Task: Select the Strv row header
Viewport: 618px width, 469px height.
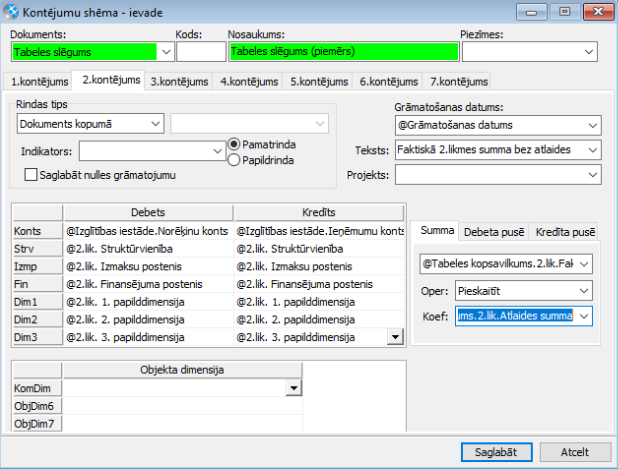Action: tap(37, 249)
